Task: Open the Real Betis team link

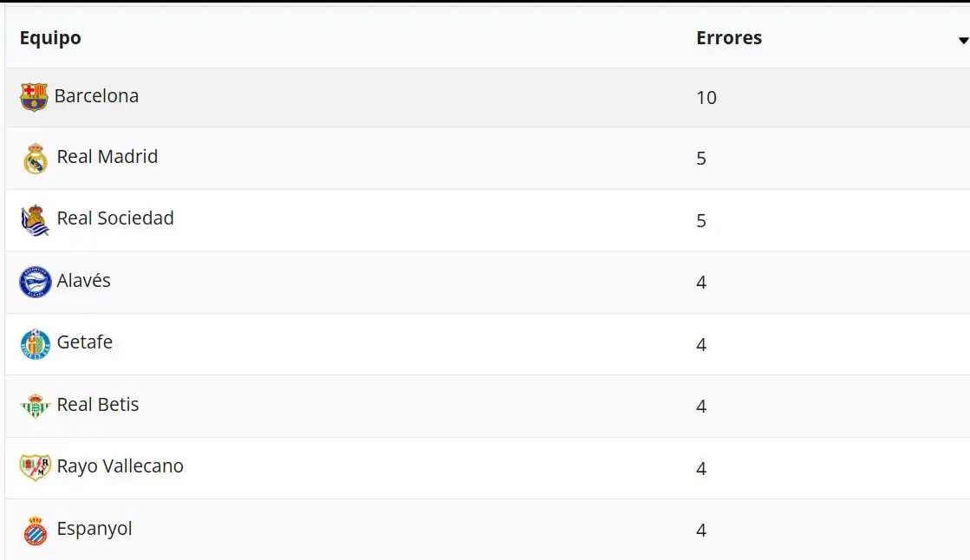Action: pyautogui.click(x=98, y=405)
